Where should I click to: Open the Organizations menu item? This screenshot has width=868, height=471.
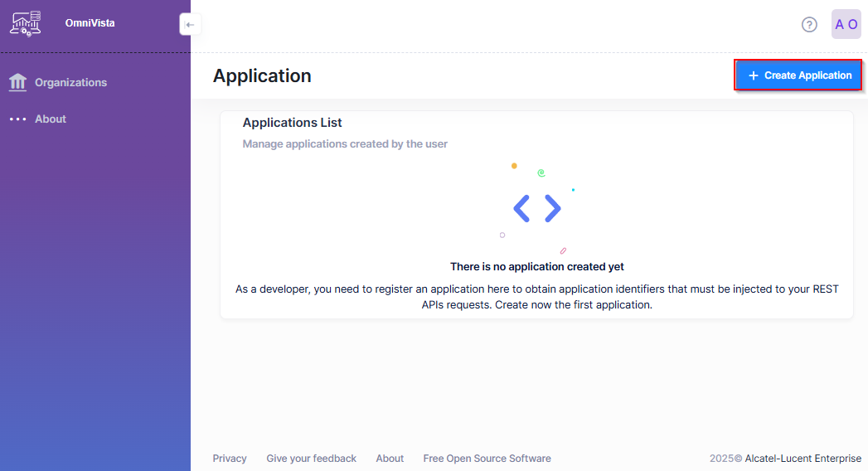coord(70,82)
